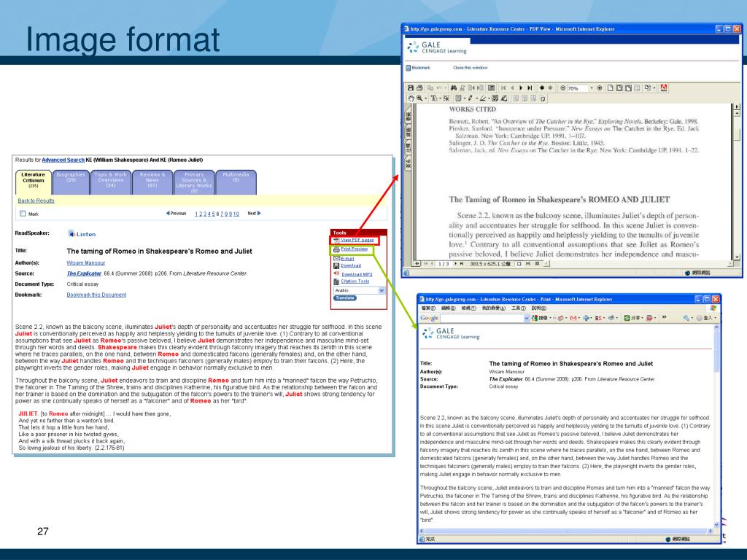Click the Fit Page icon in PDF toolbar
747x560 pixels.
point(619,87)
